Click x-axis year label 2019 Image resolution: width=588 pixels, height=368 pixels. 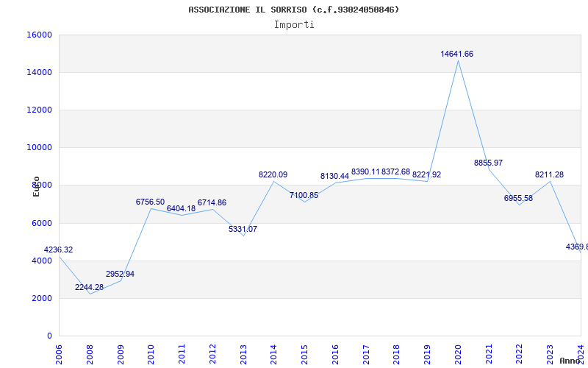(428, 355)
